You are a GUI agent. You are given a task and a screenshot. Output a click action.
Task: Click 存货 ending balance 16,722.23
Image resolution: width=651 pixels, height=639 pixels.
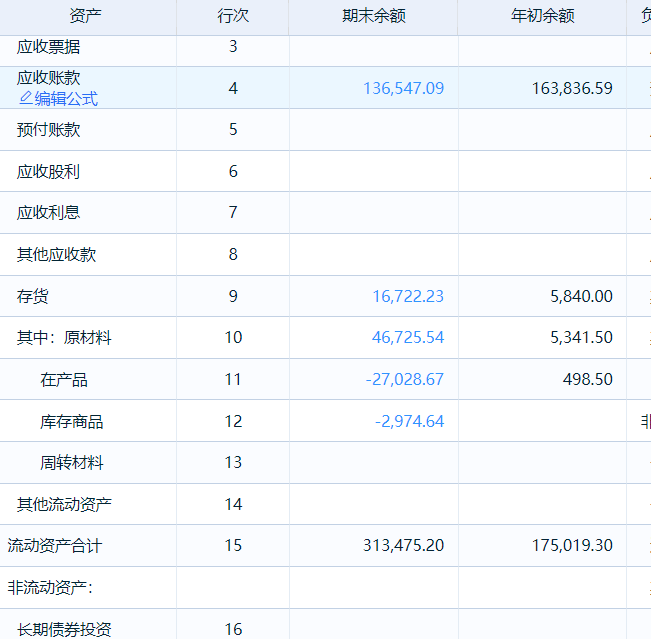pyautogui.click(x=407, y=296)
